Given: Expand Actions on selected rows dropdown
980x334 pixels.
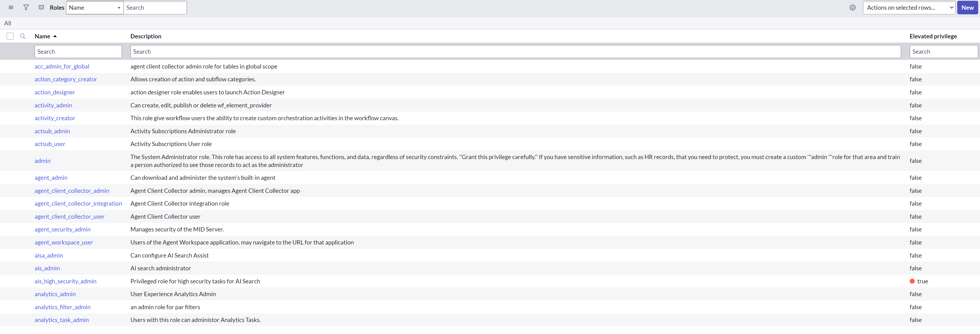Looking at the screenshot, I should tap(908, 8).
